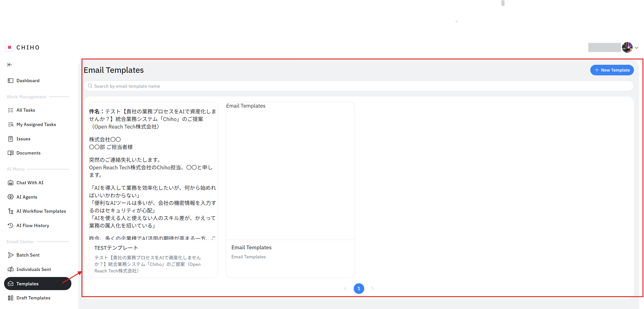Click the Chat With AI robot icon

[x=10, y=183]
